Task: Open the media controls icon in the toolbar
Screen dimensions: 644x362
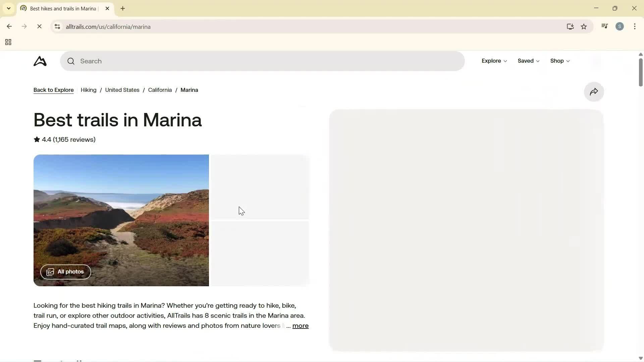Action: [604, 26]
